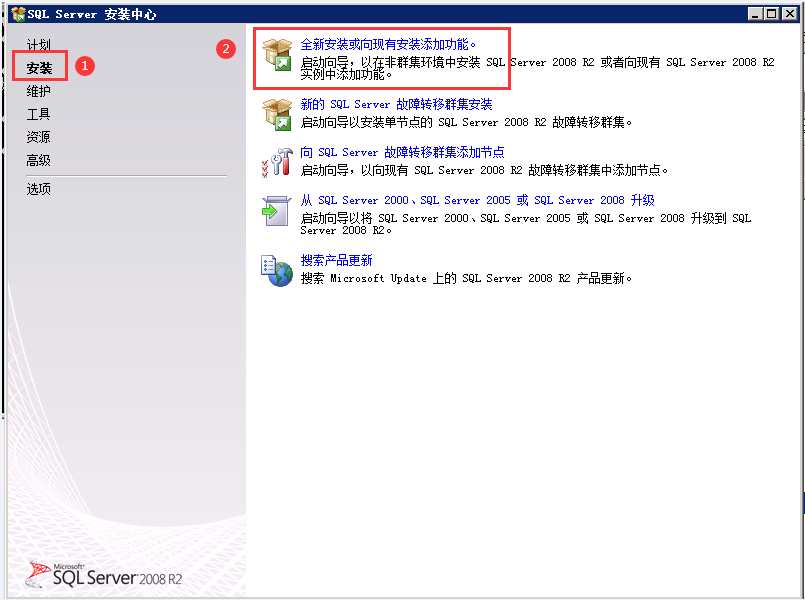Click the failover cluster installation box icon
The image size is (805, 600).
point(276,113)
